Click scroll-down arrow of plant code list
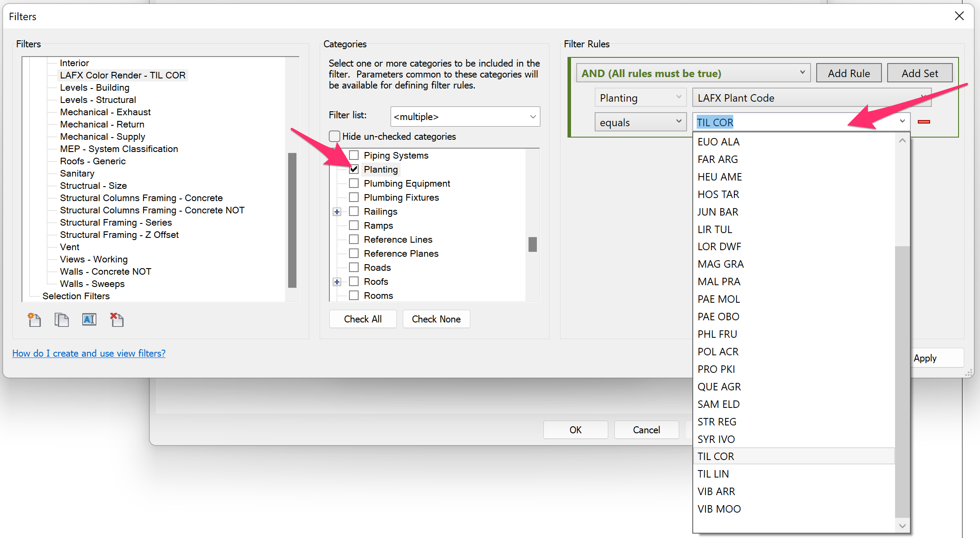The width and height of the screenshot is (980, 538). pos(902,525)
